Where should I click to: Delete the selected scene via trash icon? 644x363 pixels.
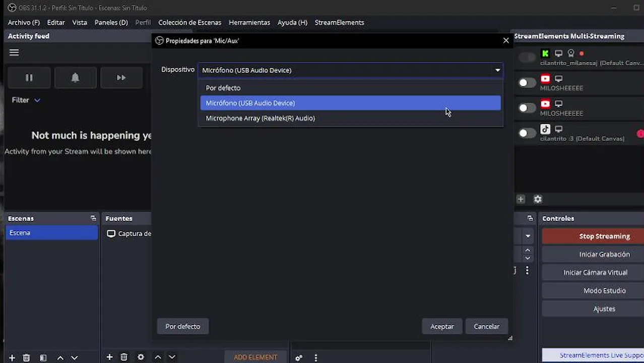[x=26, y=357]
